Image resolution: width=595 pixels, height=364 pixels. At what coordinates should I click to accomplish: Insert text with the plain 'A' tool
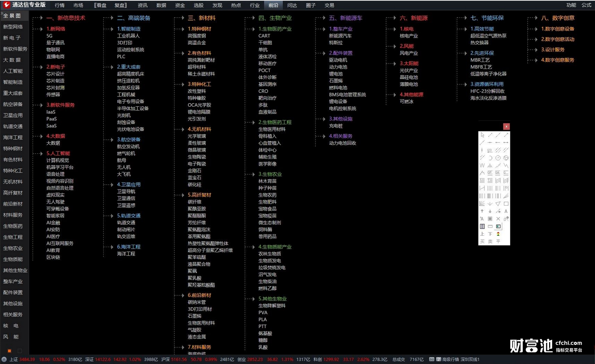click(x=506, y=211)
